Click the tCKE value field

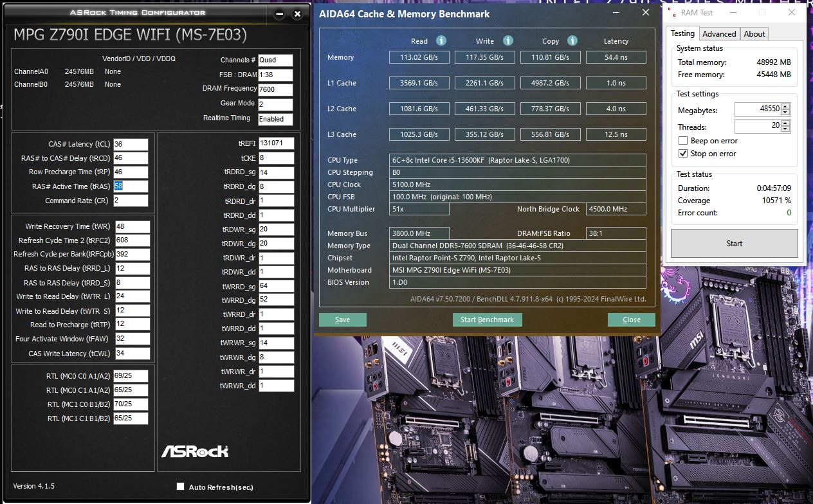(x=276, y=158)
